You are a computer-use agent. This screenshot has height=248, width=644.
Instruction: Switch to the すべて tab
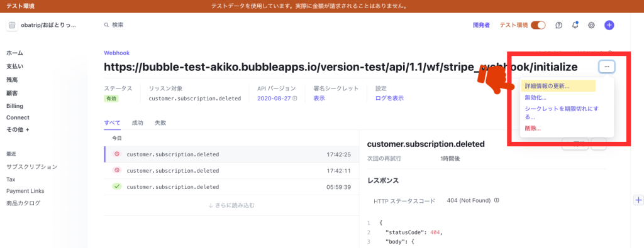pyautogui.click(x=112, y=122)
